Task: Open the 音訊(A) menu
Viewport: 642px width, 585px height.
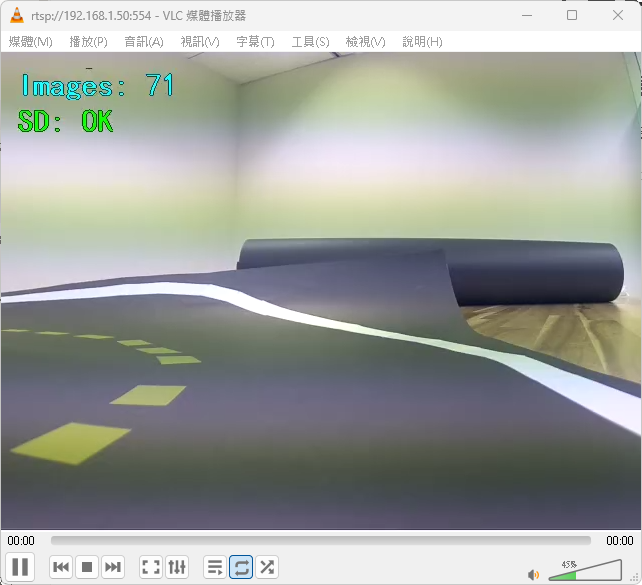Action: pos(144,42)
